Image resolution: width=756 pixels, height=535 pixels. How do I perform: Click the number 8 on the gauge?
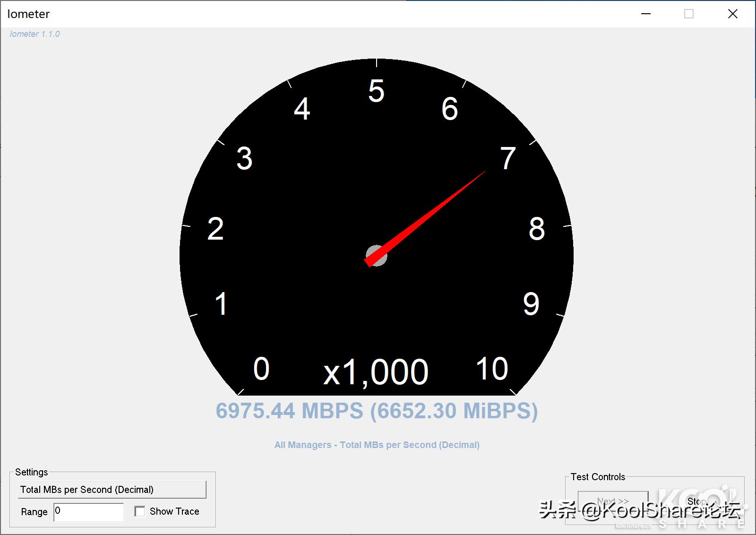537,229
